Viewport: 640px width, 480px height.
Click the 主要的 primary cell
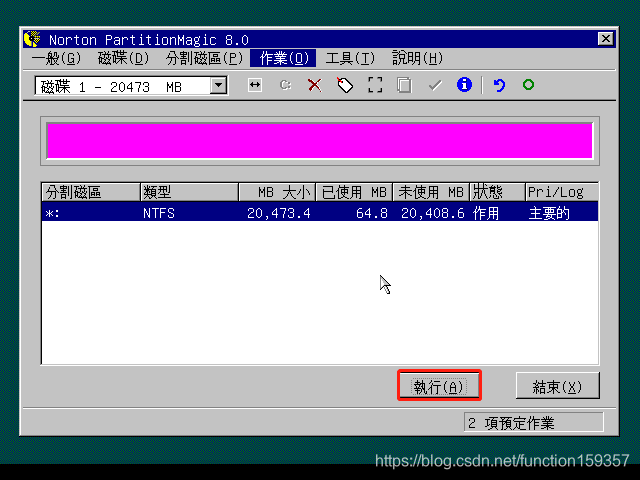[549, 213]
